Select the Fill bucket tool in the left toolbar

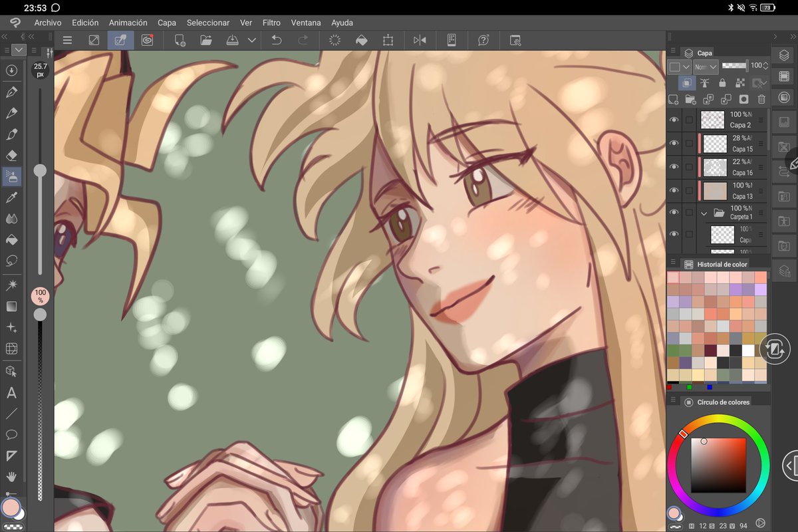(x=11, y=239)
